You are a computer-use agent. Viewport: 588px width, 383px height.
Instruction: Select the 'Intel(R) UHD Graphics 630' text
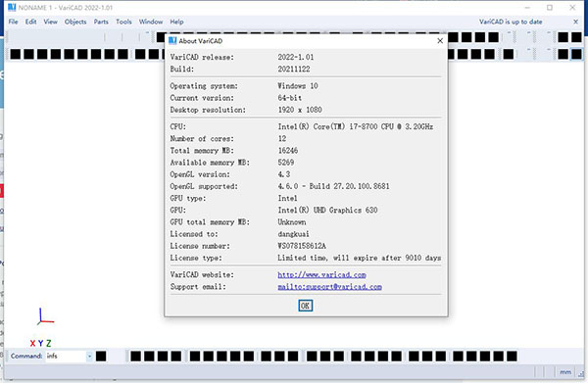[327, 211]
